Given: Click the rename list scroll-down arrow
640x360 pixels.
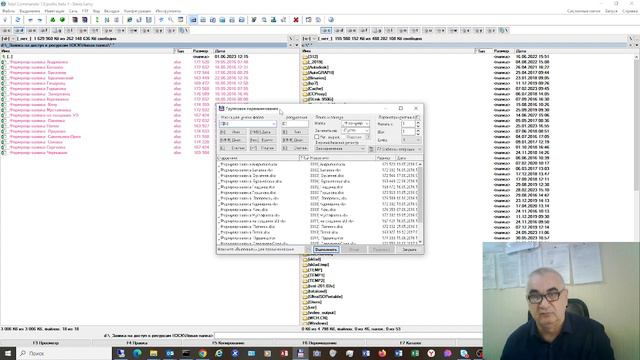Looking at the screenshot, I should [420, 242].
